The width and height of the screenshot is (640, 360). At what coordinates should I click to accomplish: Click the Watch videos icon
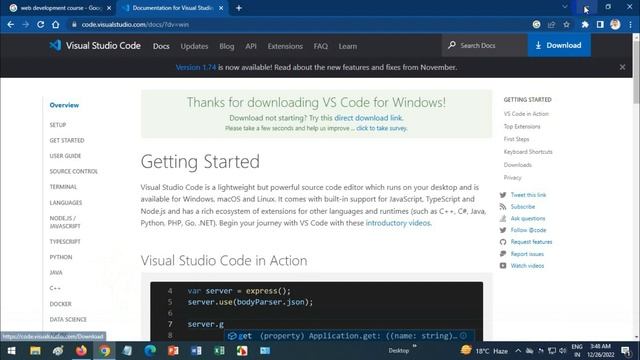(x=503, y=266)
